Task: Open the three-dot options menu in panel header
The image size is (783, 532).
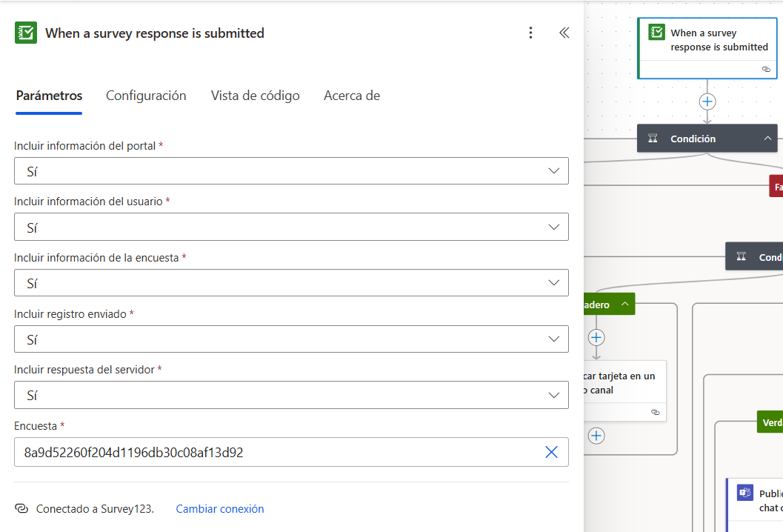Action: (530, 33)
